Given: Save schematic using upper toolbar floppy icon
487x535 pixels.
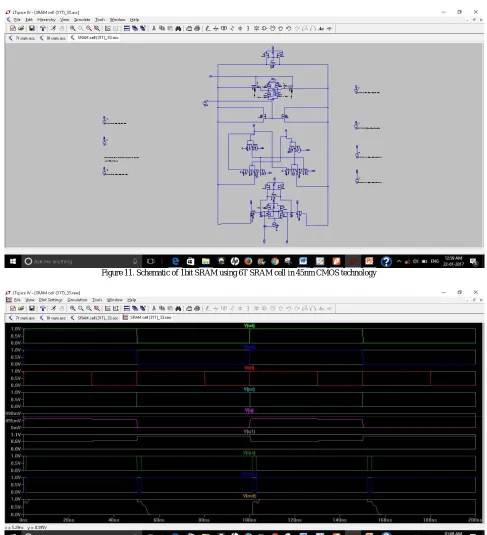Looking at the screenshot, I should 32,28.
